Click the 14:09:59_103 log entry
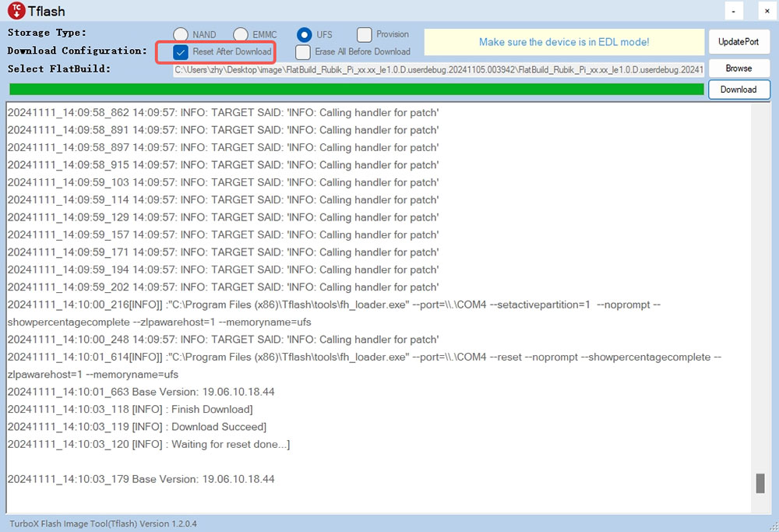This screenshot has height=532, width=779. [223, 182]
